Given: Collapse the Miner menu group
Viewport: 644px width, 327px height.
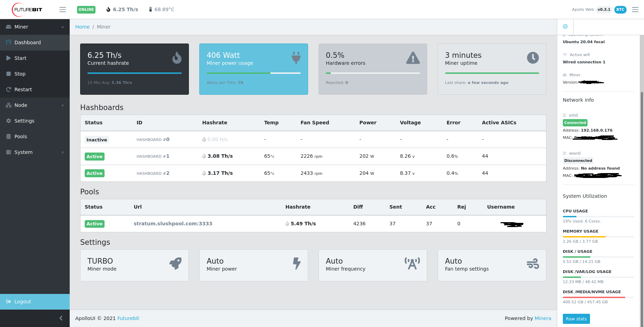Looking at the screenshot, I should tap(63, 27).
